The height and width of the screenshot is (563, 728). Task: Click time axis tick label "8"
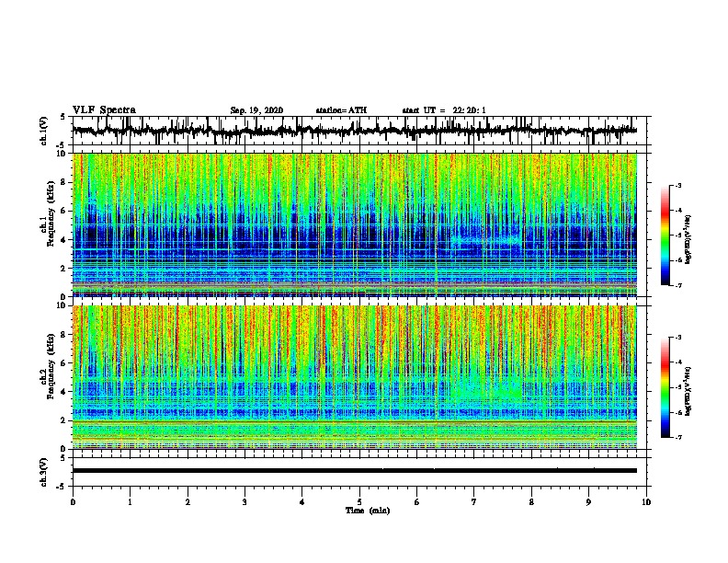pyautogui.click(x=531, y=502)
